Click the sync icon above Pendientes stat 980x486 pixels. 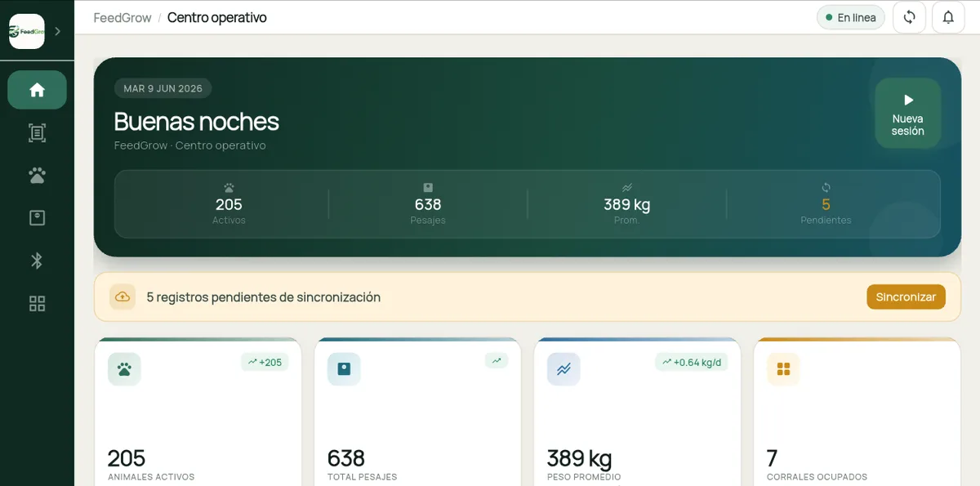pos(826,188)
